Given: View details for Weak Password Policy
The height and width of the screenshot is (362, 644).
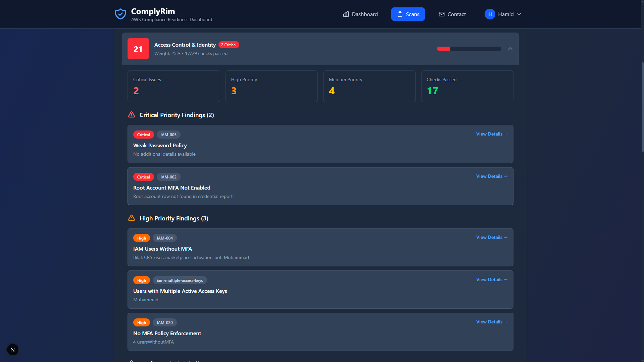Looking at the screenshot, I should [x=492, y=134].
